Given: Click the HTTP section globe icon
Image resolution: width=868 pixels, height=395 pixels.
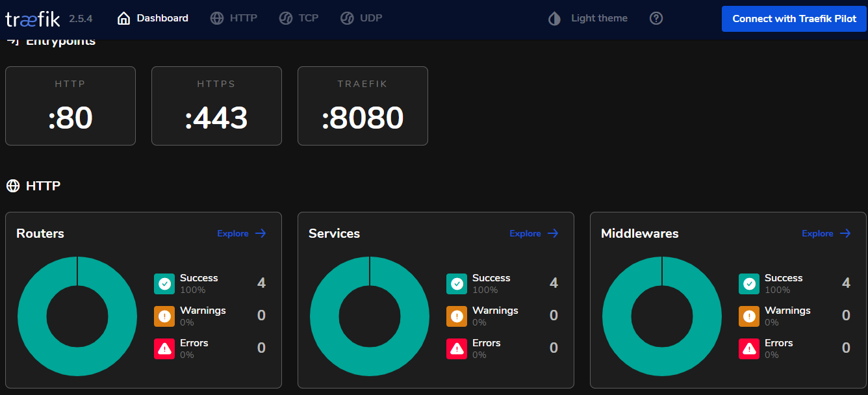Looking at the screenshot, I should tap(13, 186).
